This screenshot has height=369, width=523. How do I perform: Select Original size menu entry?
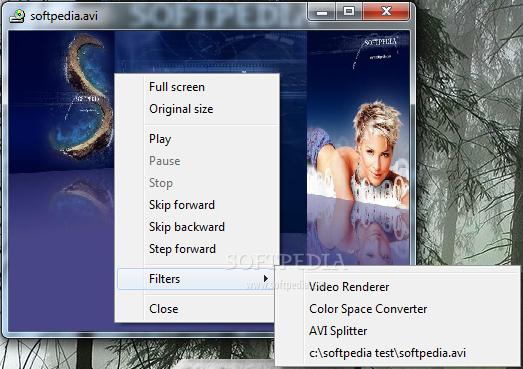[197, 109]
